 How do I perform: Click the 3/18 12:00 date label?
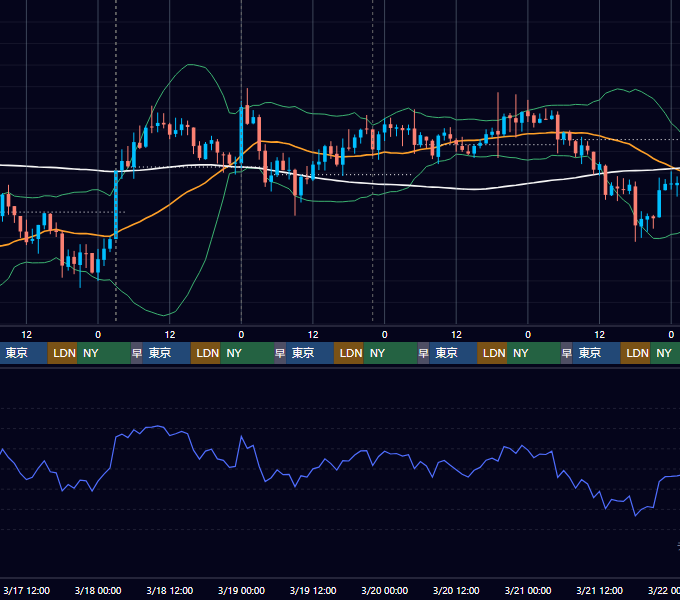[x=170, y=590]
